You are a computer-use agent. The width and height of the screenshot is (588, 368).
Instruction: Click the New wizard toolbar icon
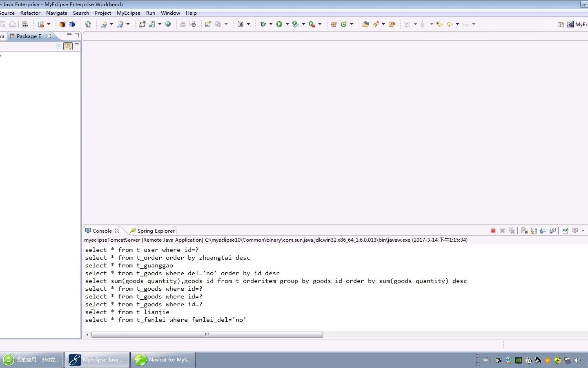click(x=41, y=24)
